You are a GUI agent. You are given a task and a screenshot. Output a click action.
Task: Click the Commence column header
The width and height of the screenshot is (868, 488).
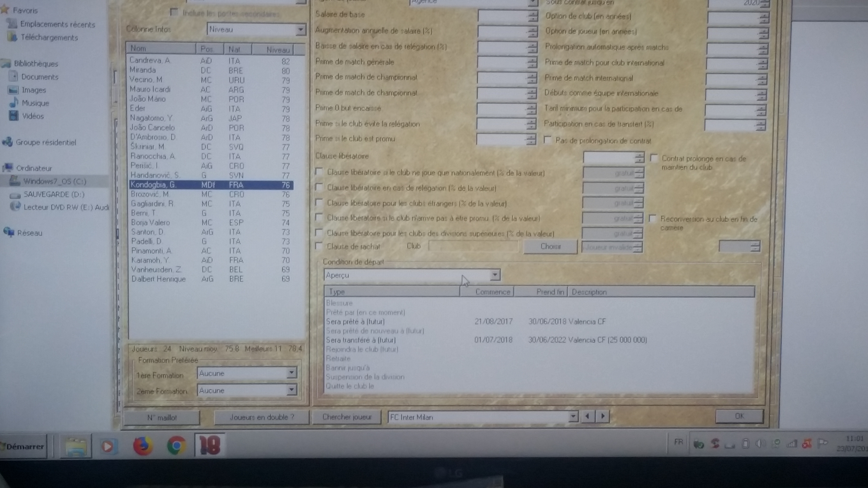pyautogui.click(x=487, y=292)
